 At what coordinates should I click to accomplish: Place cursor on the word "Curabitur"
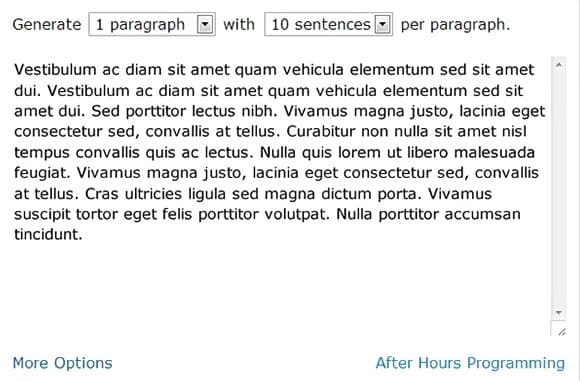pos(321,131)
